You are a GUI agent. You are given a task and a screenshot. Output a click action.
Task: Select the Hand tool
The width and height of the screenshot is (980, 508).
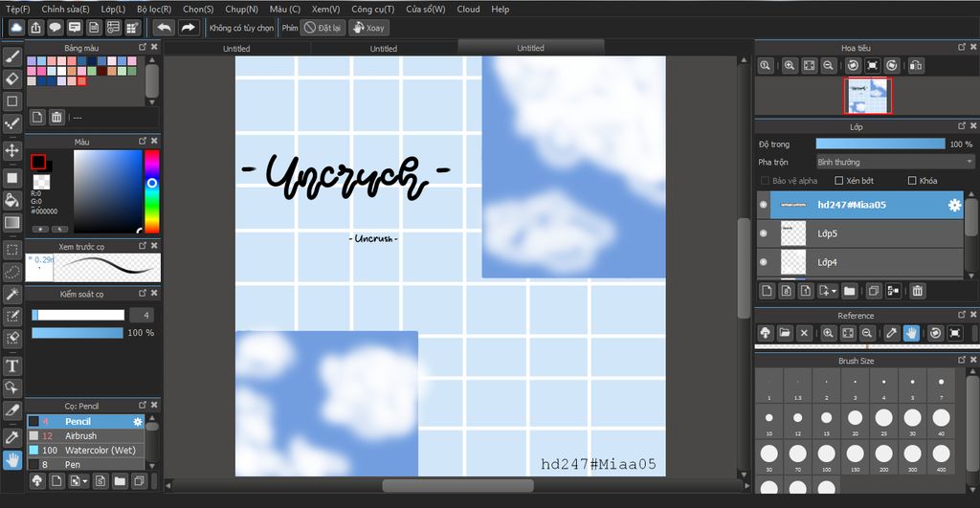pyautogui.click(x=11, y=460)
